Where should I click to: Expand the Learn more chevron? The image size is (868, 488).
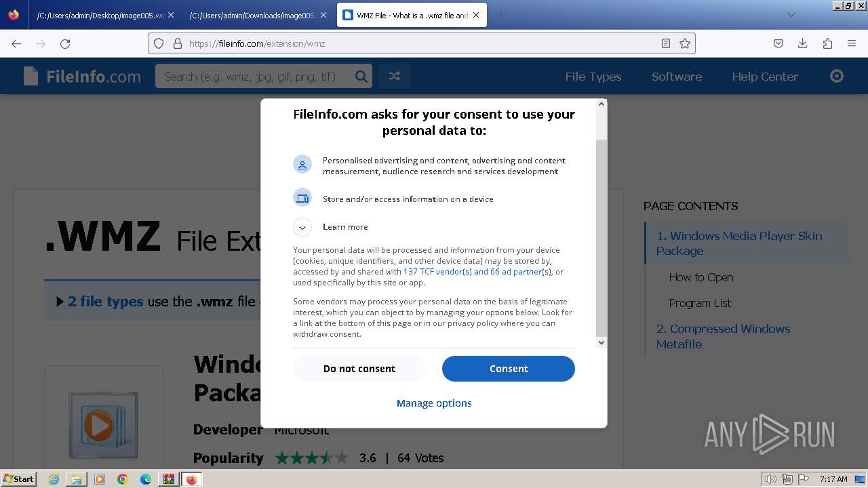[x=302, y=227]
